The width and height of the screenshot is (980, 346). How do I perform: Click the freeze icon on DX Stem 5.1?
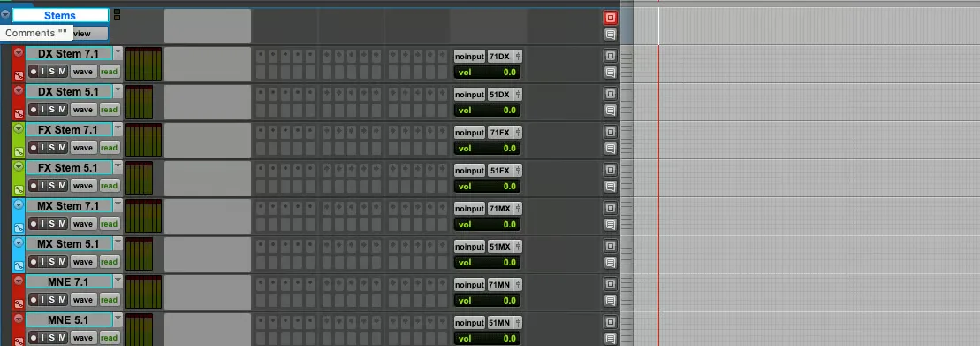click(x=610, y=94)
